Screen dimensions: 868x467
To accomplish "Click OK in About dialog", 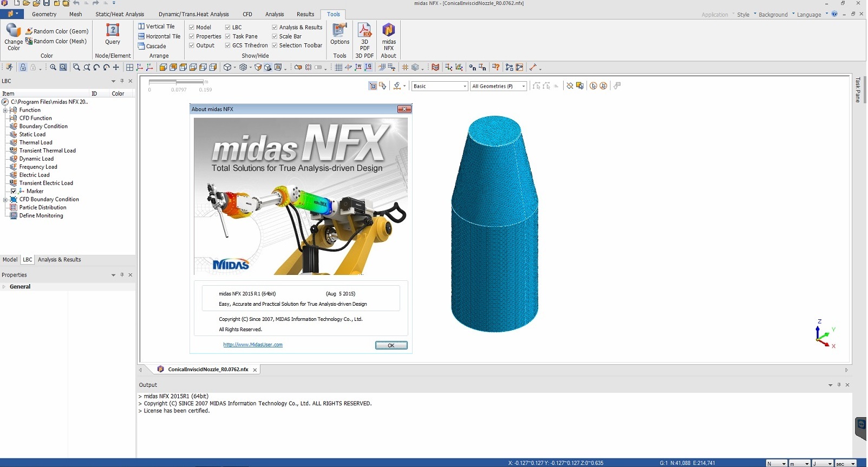I will click(391, 345).
